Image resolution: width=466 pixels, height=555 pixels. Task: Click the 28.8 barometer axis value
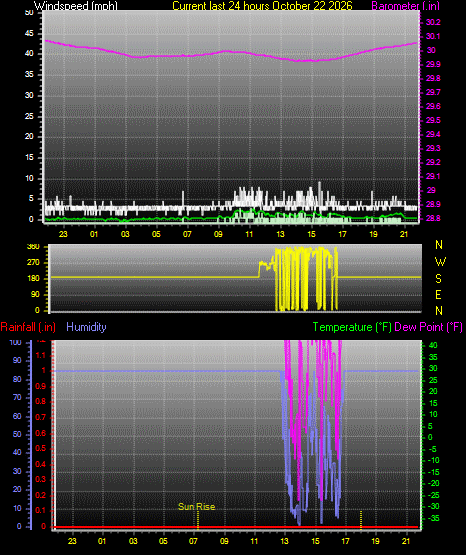[433, 218]
